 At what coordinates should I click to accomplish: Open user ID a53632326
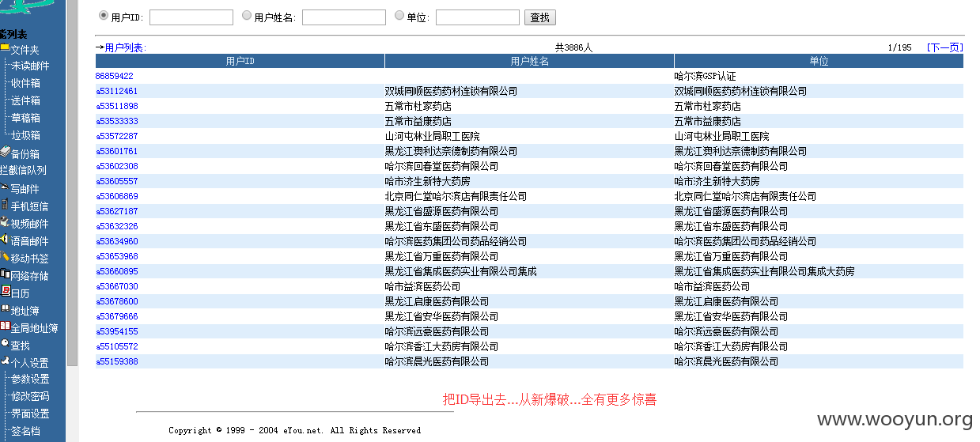(x=117, y=226)
